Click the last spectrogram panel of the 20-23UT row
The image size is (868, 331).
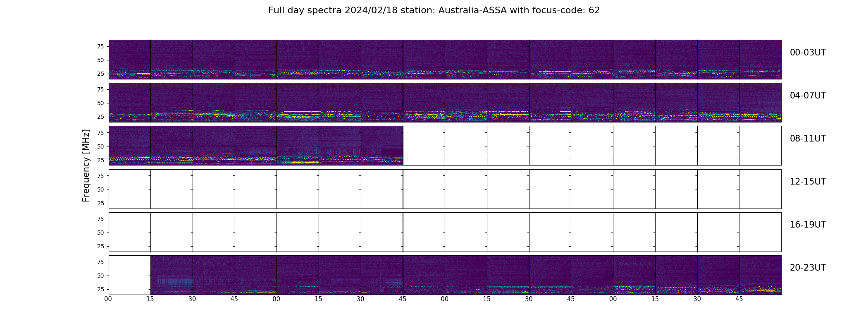pos(760,275)
